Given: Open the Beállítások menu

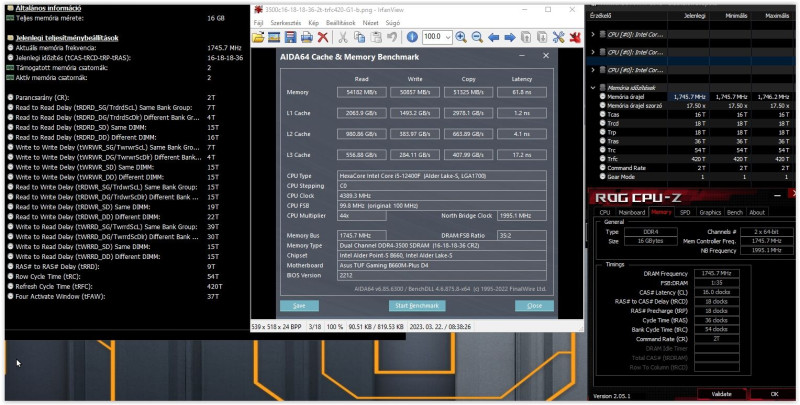Looking at the screenshot, I should tap(341, 23).
